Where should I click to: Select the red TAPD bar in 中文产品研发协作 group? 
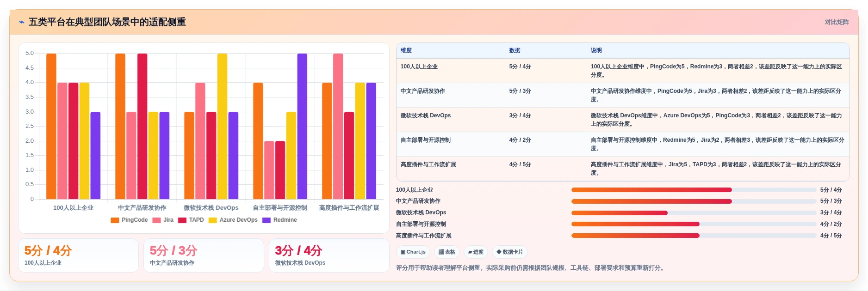(x=142, y=126)
